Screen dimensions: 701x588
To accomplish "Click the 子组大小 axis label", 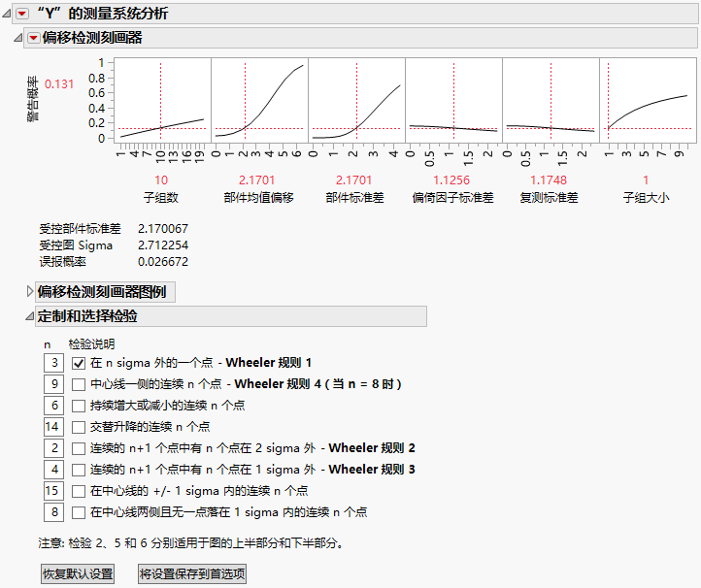I will (x=646, y=198).
